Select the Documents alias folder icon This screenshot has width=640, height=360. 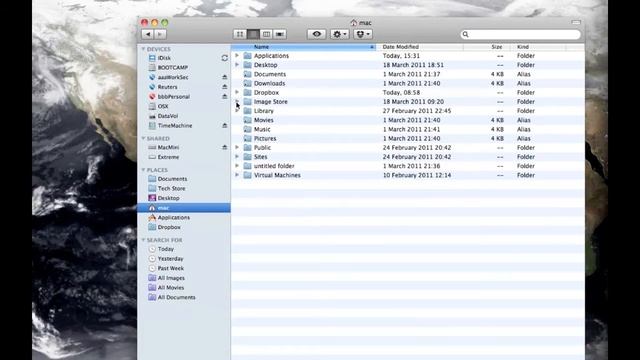pyautogui.click(x=247, y=74)
